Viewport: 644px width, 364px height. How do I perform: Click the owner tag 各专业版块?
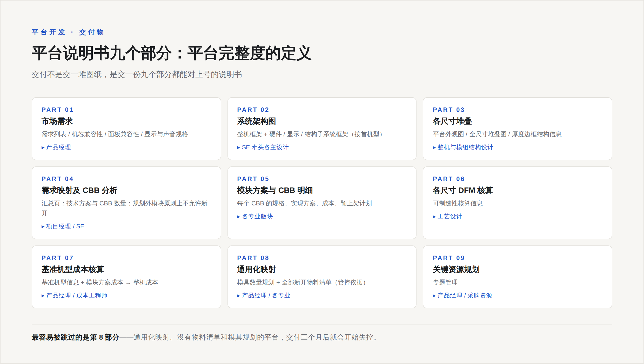click(x=255, y=216)
